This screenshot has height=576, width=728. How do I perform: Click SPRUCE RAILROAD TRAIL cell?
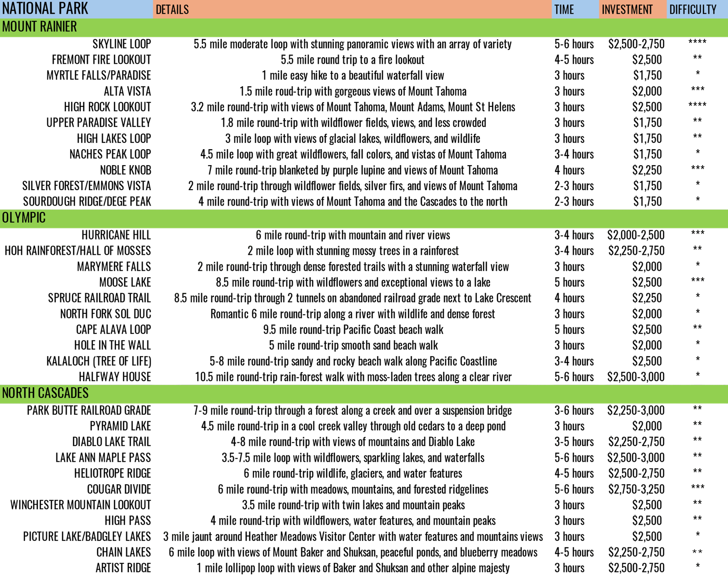[x=100, y=298]
